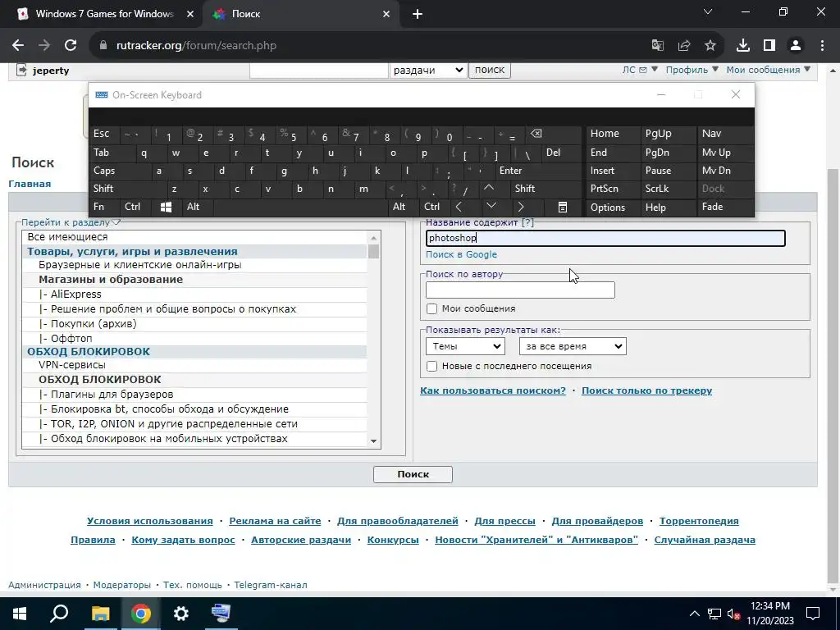Click the share page icon
Viewport: 840px width, 630px height.
coord(684,46)
